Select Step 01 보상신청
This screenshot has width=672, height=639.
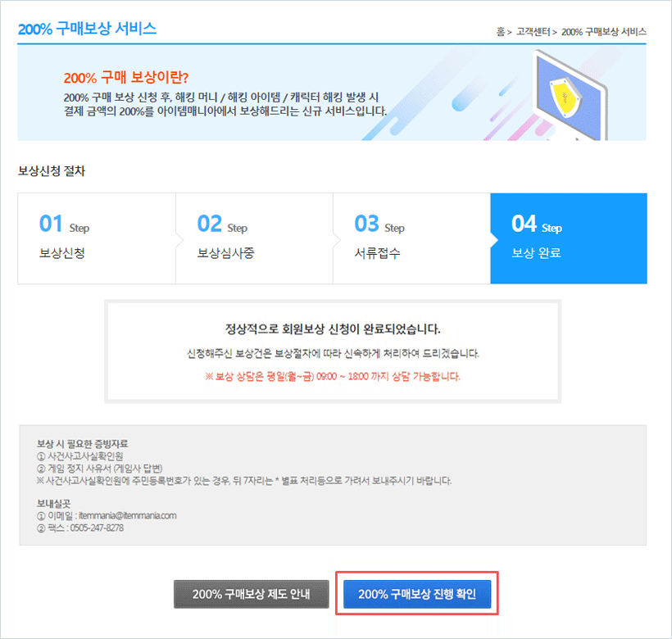(97, 238)
